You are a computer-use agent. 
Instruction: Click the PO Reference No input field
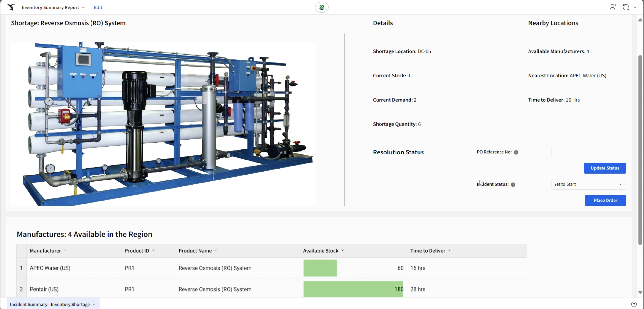point(588,152)
